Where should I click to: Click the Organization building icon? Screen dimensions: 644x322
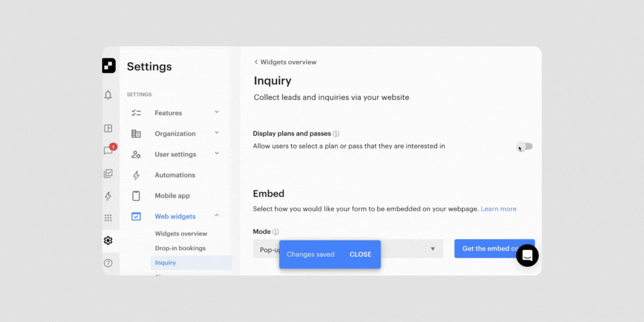tap(136, 134)
